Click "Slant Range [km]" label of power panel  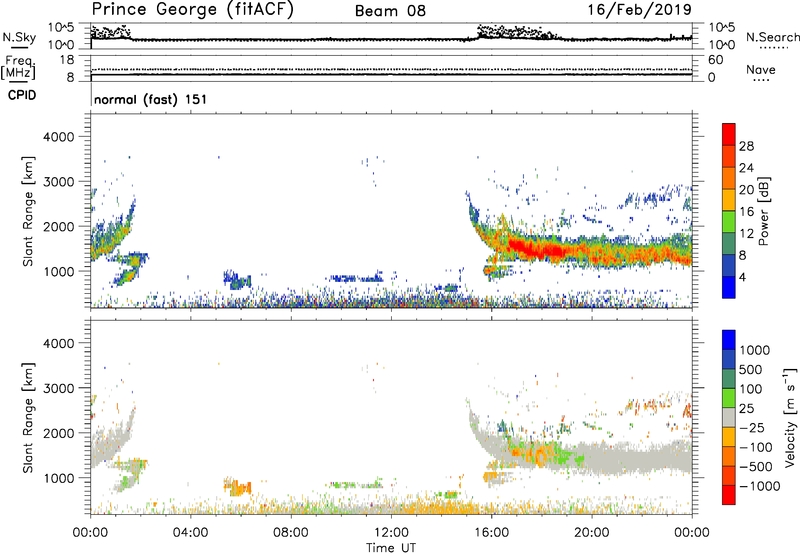[x=28, y=211]
